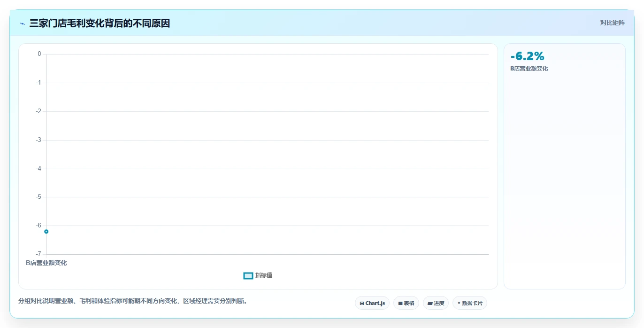Viewport: 644px width, 328px height.
Task: Click the description text starting with 分组对比说明
Action: (x=133, y=301)
